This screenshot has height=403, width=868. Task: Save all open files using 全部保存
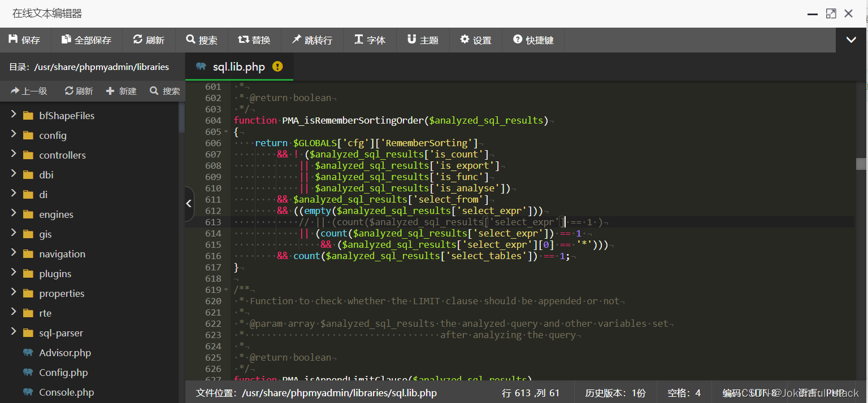86,40
